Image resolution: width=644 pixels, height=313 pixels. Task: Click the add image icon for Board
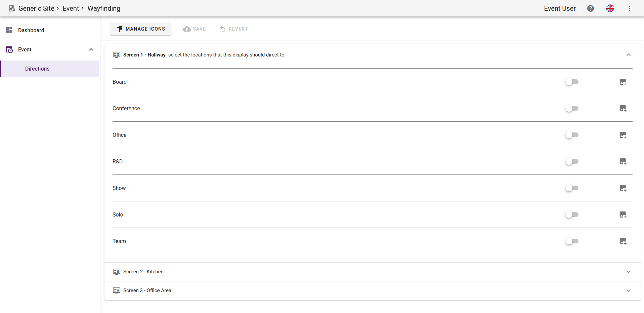pos(622,82)
